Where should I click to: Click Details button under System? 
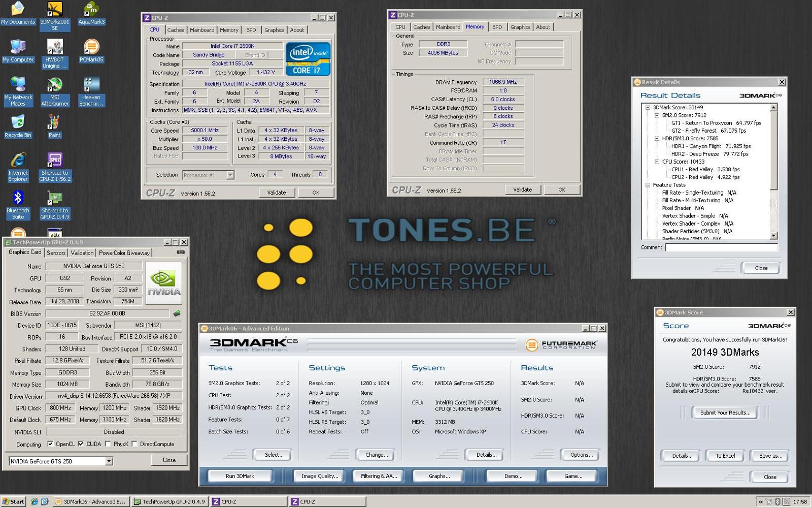[x=486, y=455]
